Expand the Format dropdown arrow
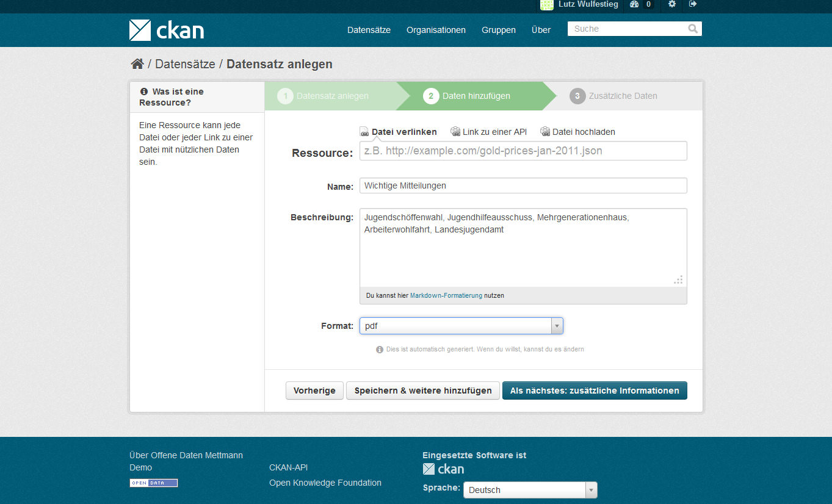 point(556,326)
